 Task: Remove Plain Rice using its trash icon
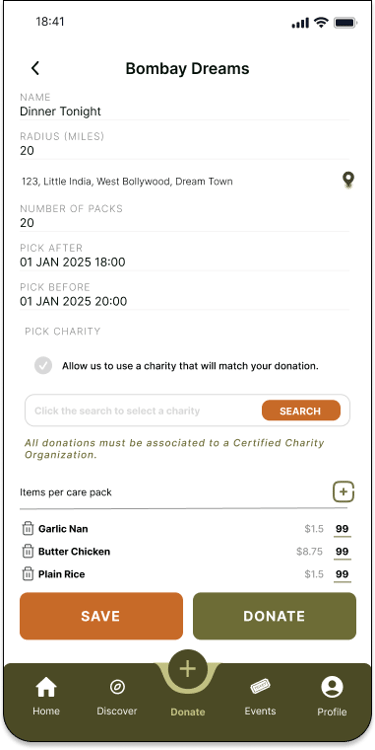[28, 574]
